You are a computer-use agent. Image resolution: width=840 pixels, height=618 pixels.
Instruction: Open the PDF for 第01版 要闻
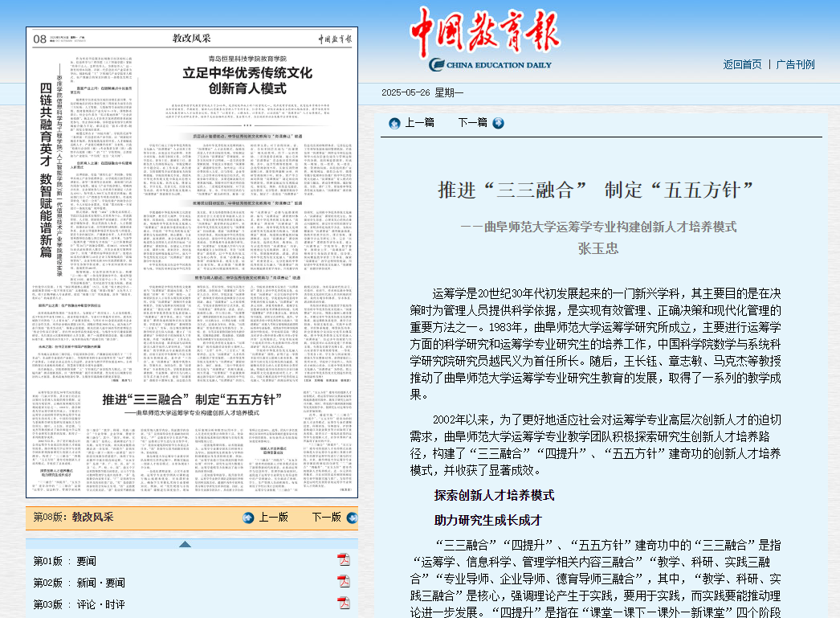click(x=344, y=560)
